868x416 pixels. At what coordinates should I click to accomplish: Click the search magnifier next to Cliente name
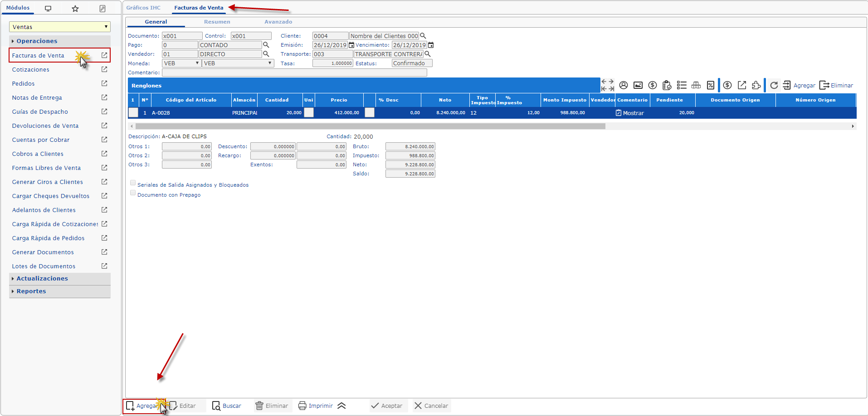coord(423,36)
